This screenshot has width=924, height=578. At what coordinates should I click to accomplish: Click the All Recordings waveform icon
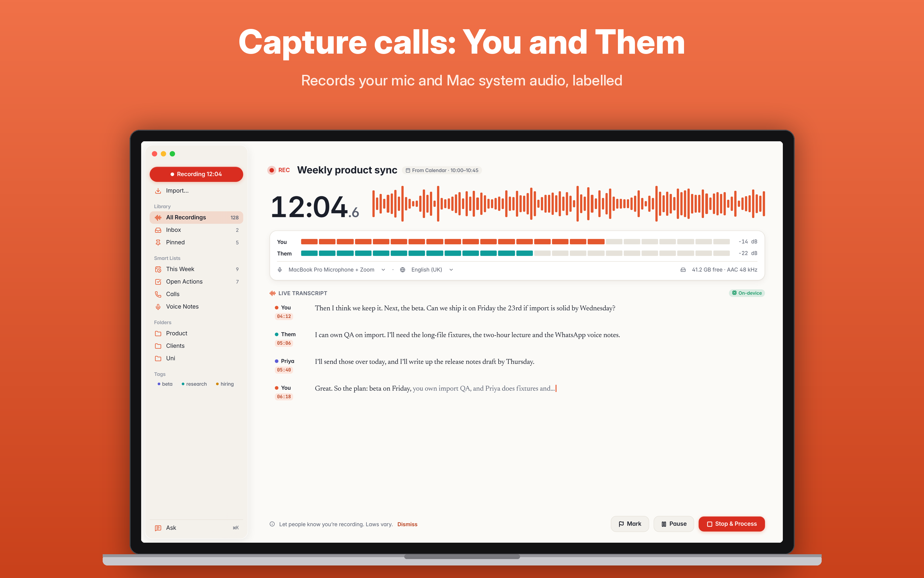pos(158,217)
